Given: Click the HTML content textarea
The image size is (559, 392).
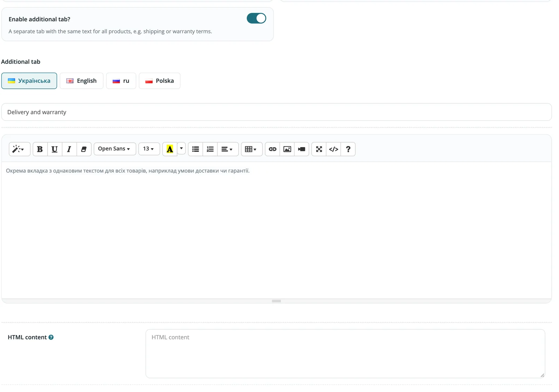Looking at the screenshot, I should tap(345, 354).
